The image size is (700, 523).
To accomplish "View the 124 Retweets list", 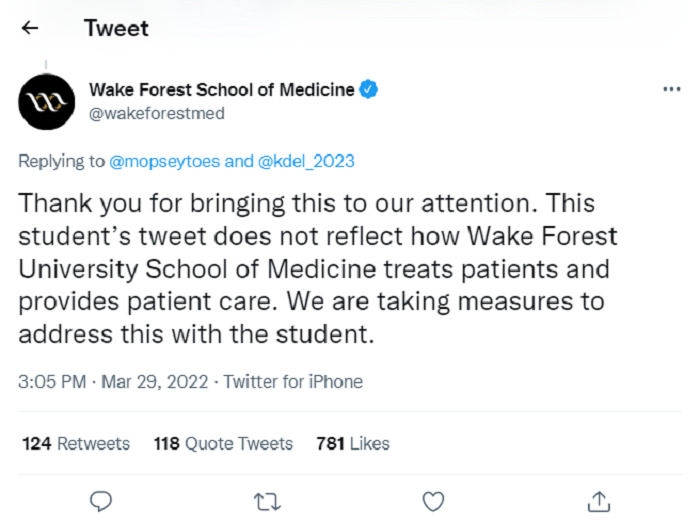I will pyautogui.click(x=76, y=444).
